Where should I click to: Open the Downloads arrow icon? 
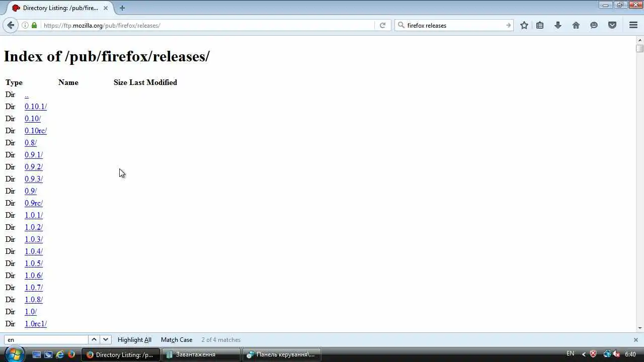(x=557, y=25)
